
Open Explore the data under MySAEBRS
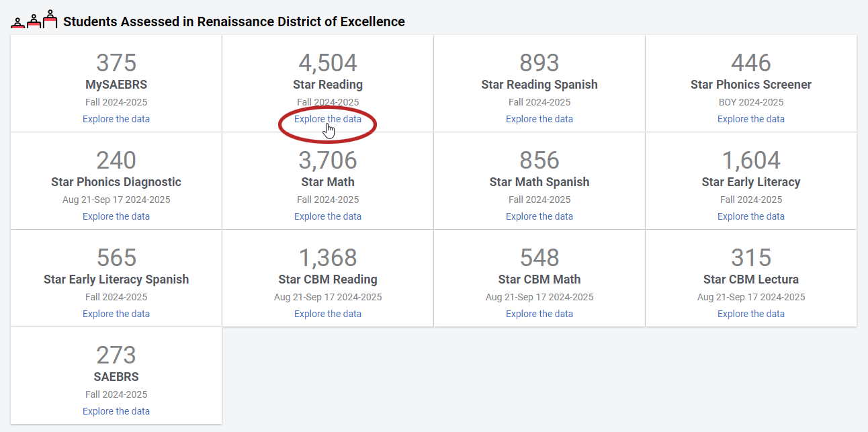[116, 119]
